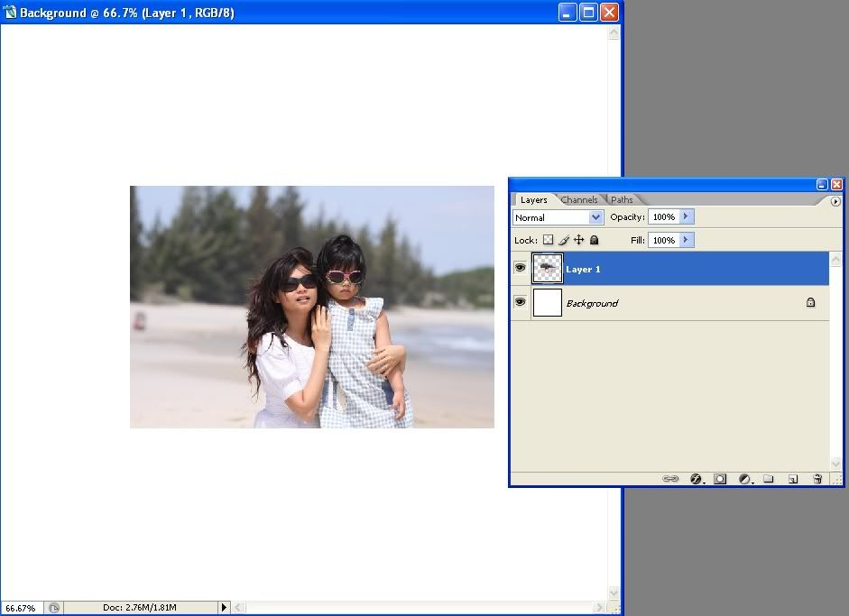Open the Add layer style menu
Screen dimensions: 849x616
[697, 479]
